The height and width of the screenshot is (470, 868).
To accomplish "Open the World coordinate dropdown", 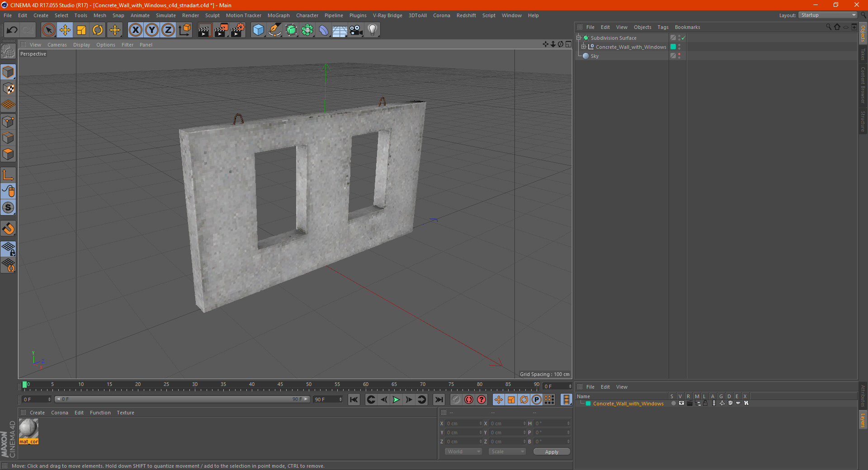I will [x=463, y=451].
